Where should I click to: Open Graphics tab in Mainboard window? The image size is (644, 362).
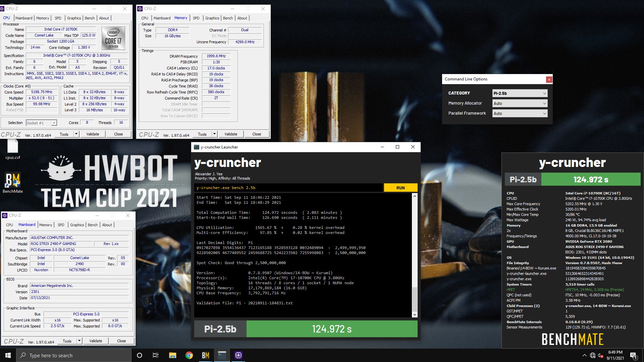[77, 225]
